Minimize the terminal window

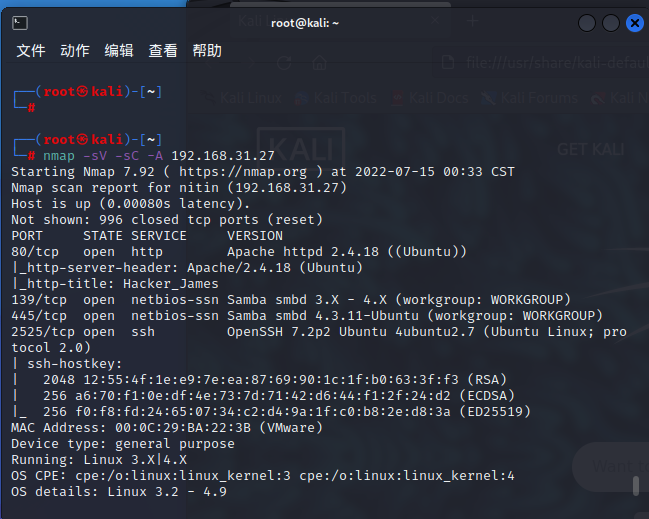coord(587,23)
